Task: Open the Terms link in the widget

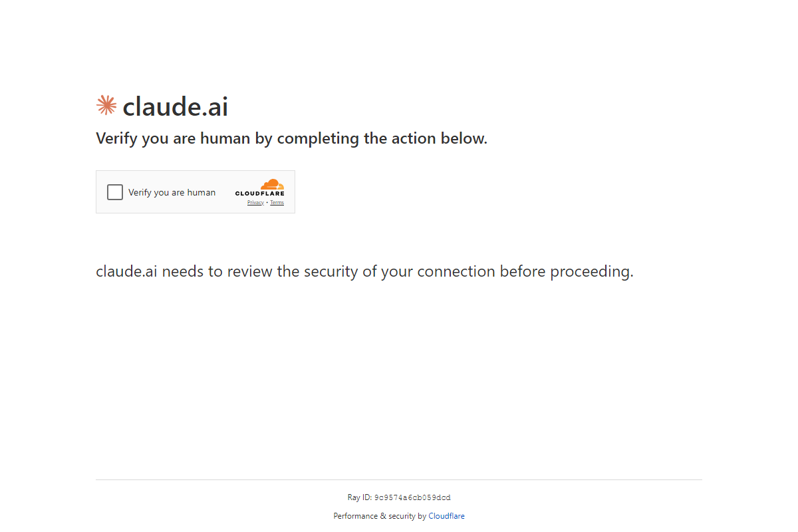Action: (x=277, y=202)
